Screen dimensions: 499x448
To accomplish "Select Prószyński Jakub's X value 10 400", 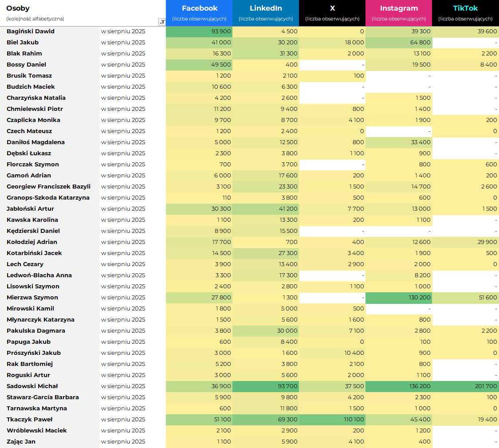I will point(353,353).
